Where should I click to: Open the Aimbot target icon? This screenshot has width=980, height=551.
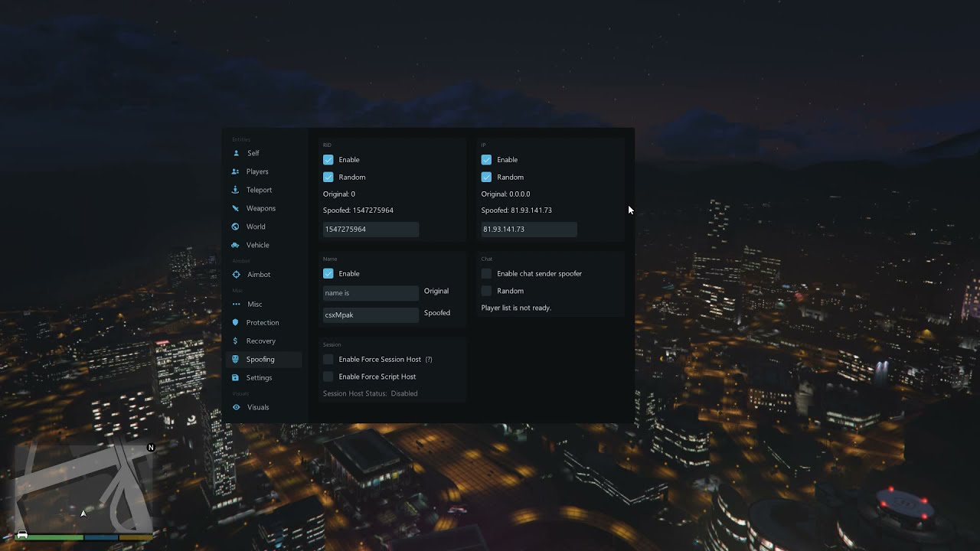(x=237, y=275)
